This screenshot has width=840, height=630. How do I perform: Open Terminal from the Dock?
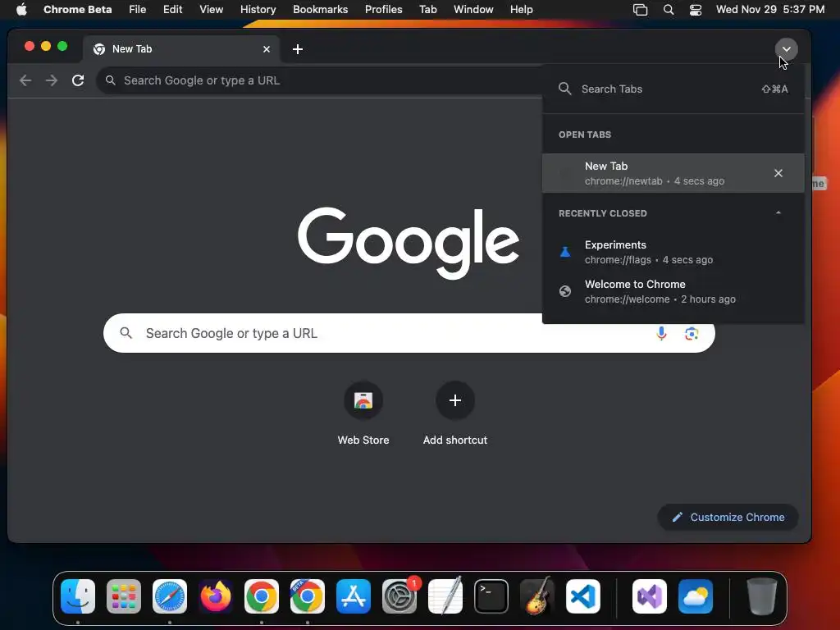click(491, 596)
